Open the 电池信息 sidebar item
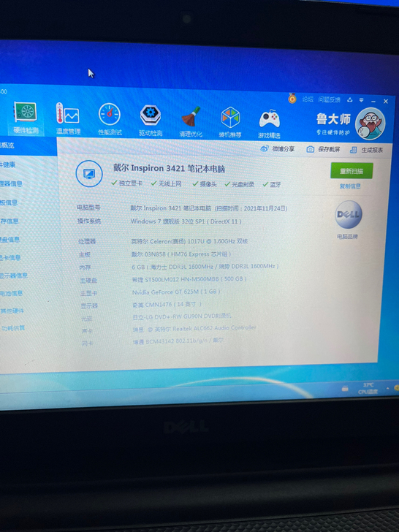 click(x=11, y=293)
